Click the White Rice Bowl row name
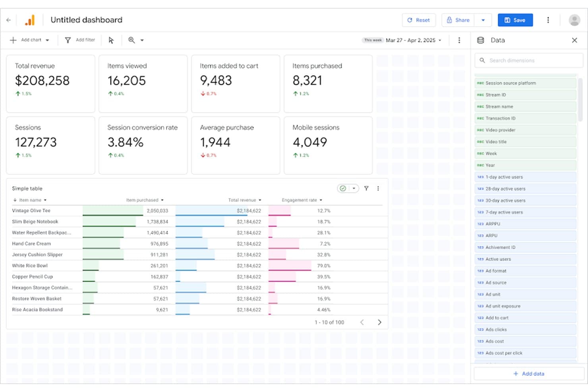Viewport: 588px width, 392px height. click(x=30, y=266)
